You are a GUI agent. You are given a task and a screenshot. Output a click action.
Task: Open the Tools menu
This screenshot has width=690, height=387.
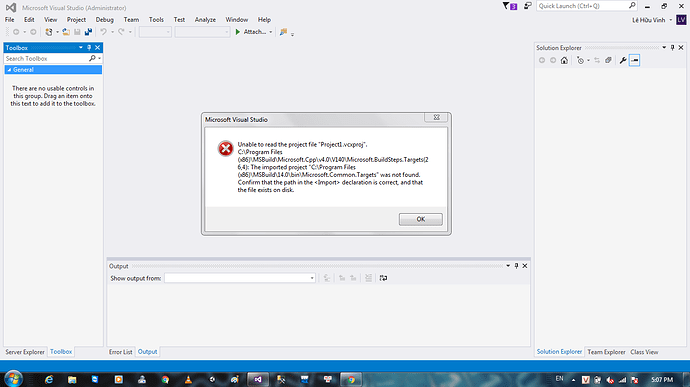[156, 20]
